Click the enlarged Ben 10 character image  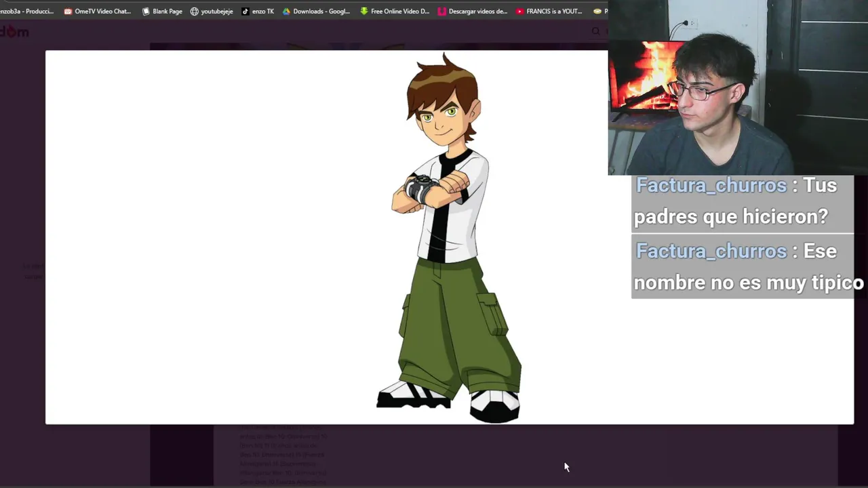pyautogui.click(x=449, y=237)
